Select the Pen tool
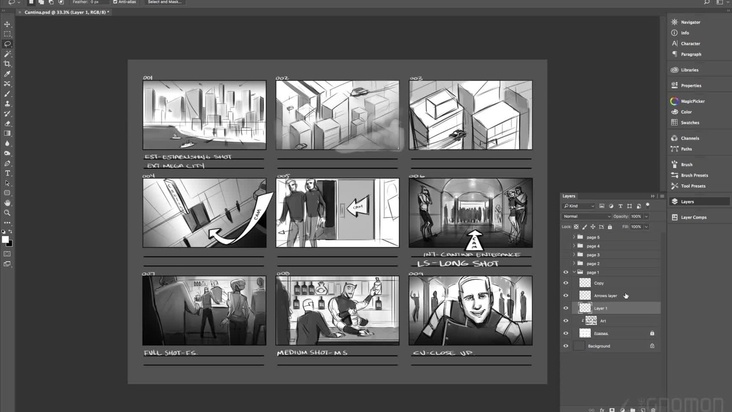The image size is (732, 412). click(x=7, y=163)
